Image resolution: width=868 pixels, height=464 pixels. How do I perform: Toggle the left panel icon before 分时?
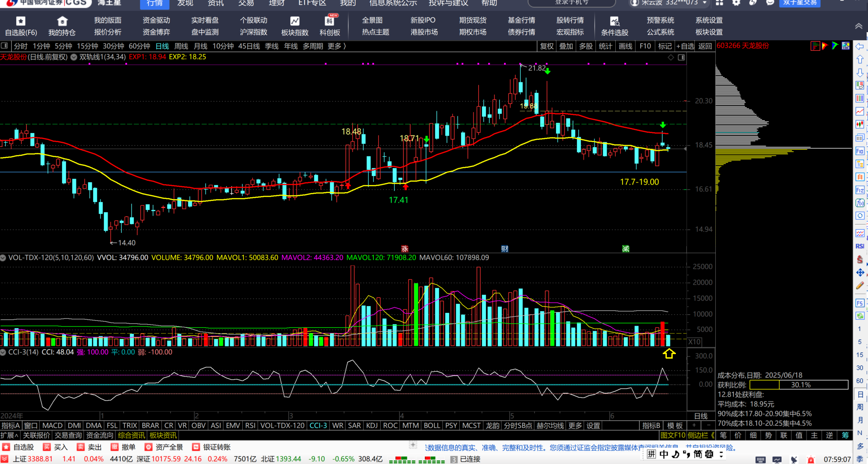(x=5, y=46)
